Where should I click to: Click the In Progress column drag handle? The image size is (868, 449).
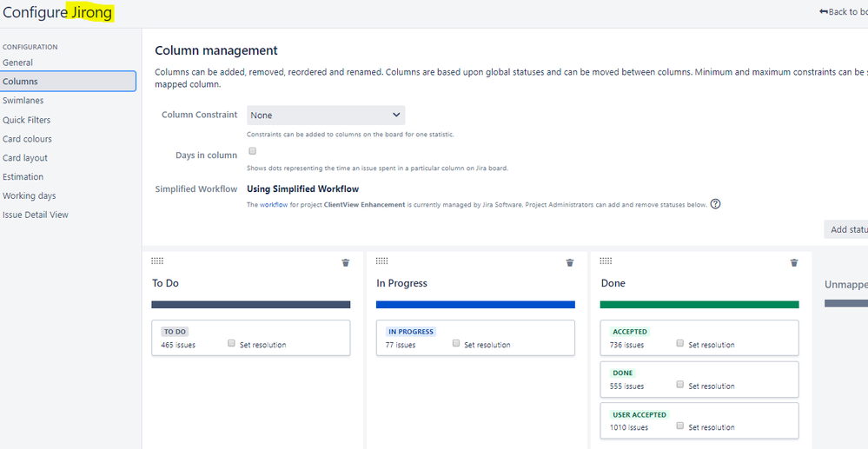pos(381,261)
